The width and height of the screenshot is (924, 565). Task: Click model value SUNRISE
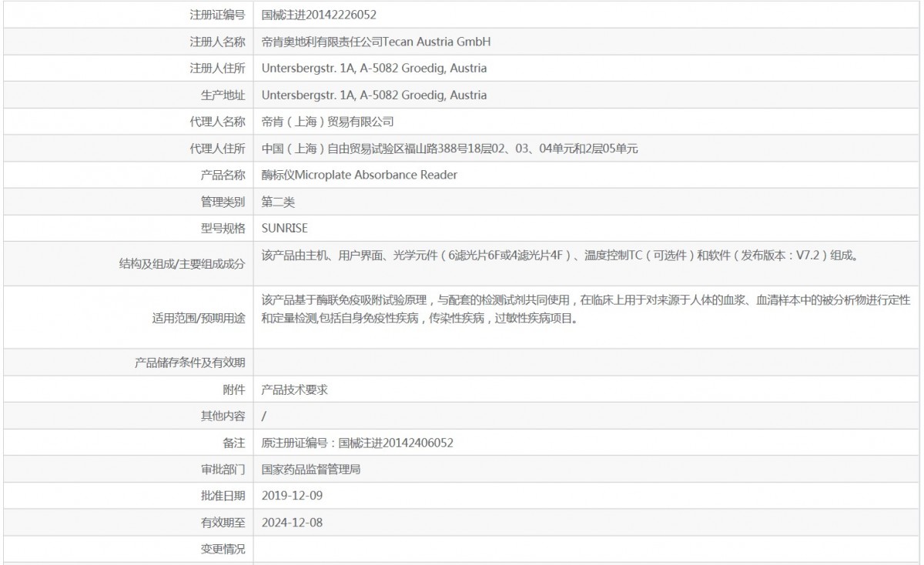[x=285, y=228]
